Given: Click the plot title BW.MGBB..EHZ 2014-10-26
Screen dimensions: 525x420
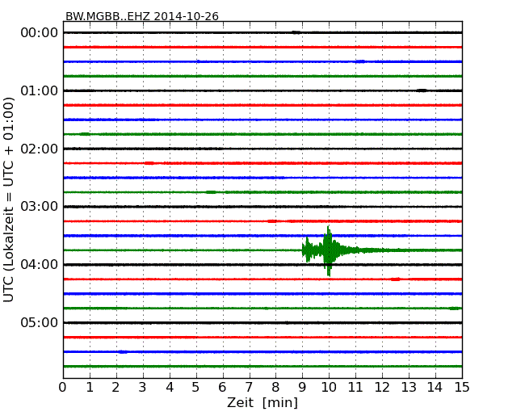Looking at the screenshot, I should [142, 16].
